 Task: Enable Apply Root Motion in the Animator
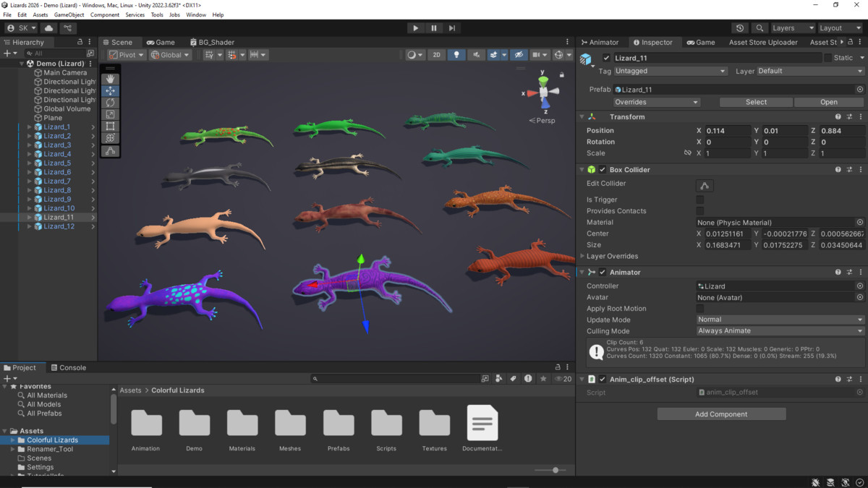(699, 308)
